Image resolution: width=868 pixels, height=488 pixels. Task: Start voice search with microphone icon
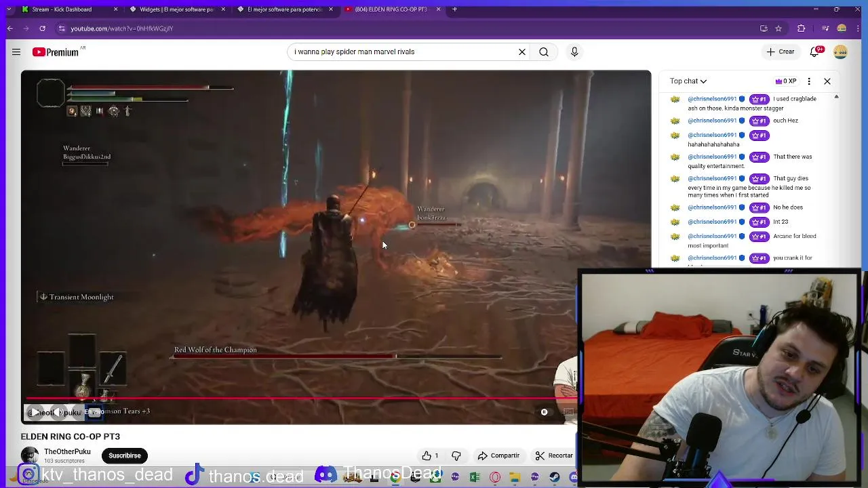(x=574, y=52)
